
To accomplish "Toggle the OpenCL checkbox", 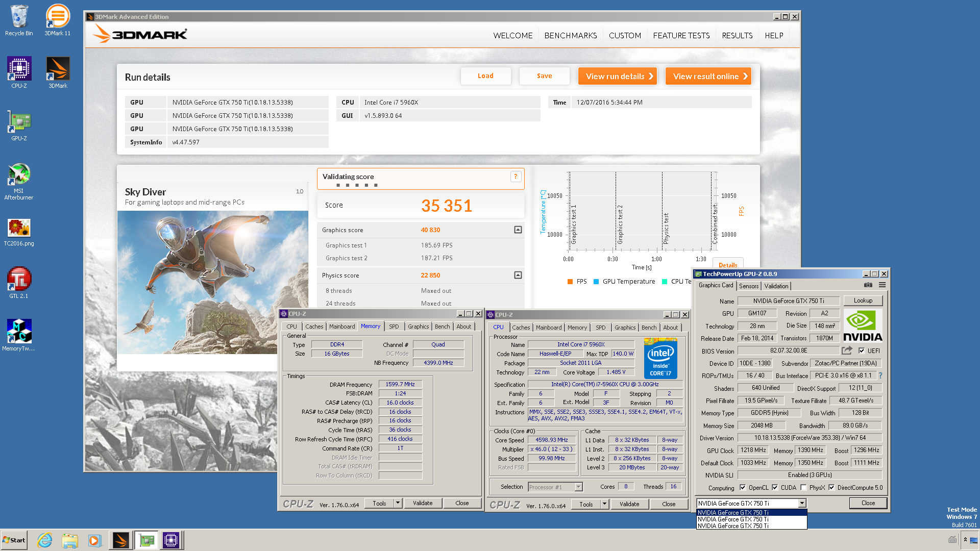I will pyautogui.click(x=743, y=487).
